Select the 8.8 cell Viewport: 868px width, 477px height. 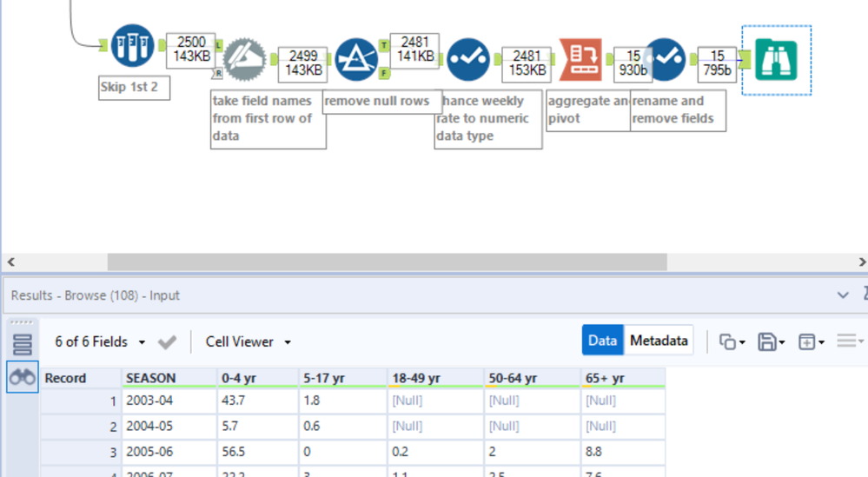623,452
